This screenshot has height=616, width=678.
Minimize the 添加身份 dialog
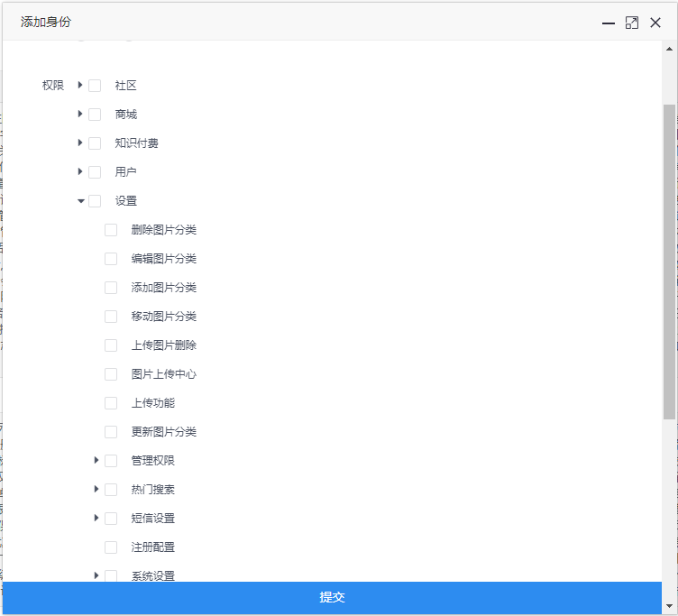pos(609,23)
